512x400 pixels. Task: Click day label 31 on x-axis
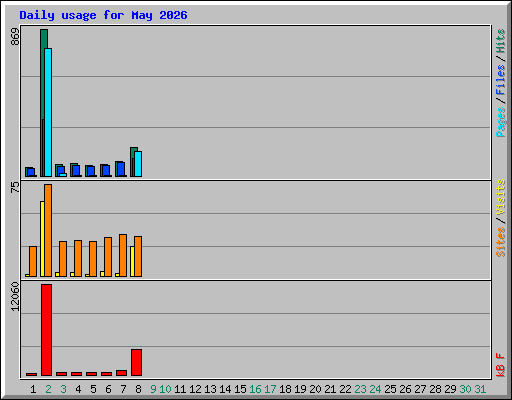tap(480, 389)
